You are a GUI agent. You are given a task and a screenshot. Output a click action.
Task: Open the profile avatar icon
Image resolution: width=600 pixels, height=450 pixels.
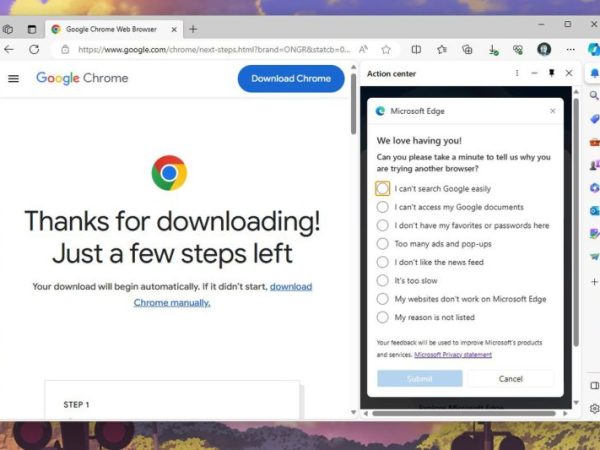tap(544, 49)
